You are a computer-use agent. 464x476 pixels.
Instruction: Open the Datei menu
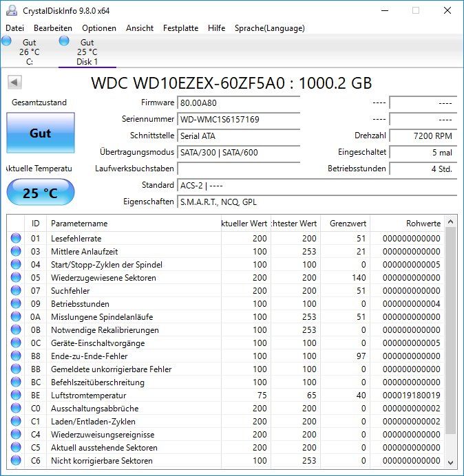[x=14, y=28]
